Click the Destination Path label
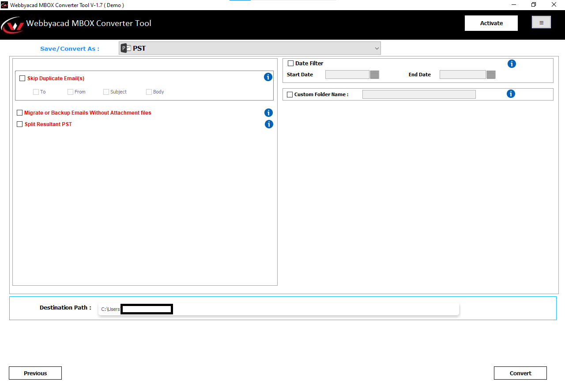This screenshot has height=392, width=565. click(x=65, y=308)
